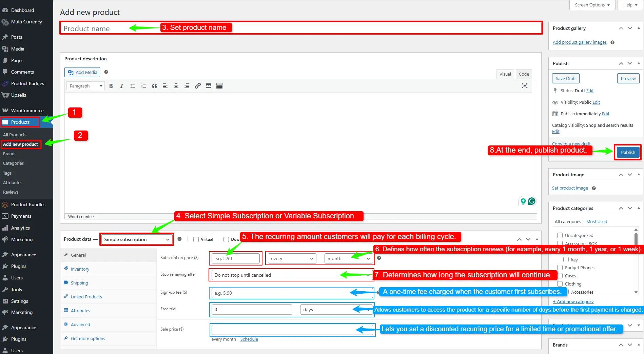Click the Bold formatting icon
The height and width of the screenshot is (354, 644).
[111, 86]
